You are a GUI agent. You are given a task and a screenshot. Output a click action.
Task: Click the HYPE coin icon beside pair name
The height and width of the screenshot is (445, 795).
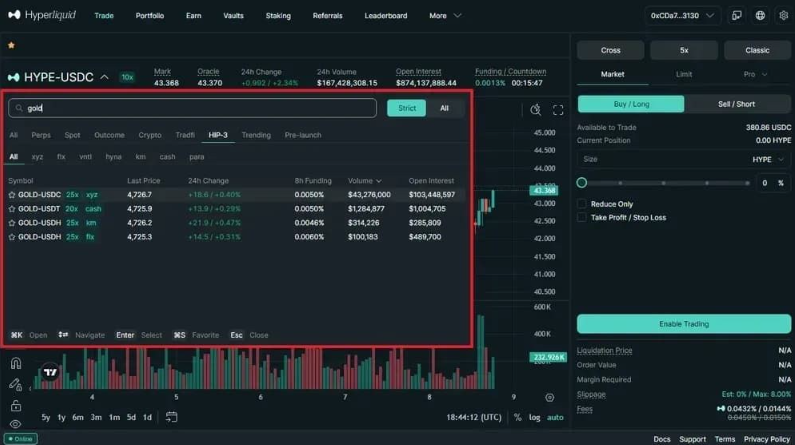14,77
